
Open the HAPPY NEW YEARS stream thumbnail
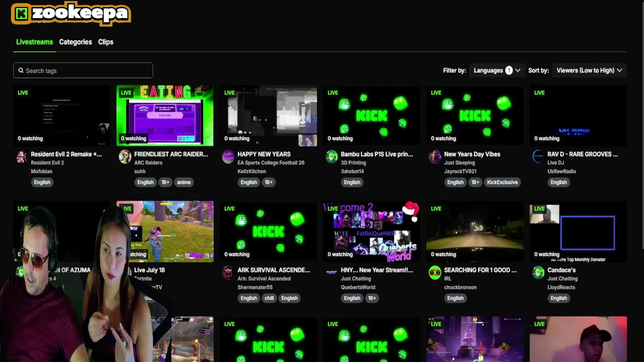[x=268, y=116]
